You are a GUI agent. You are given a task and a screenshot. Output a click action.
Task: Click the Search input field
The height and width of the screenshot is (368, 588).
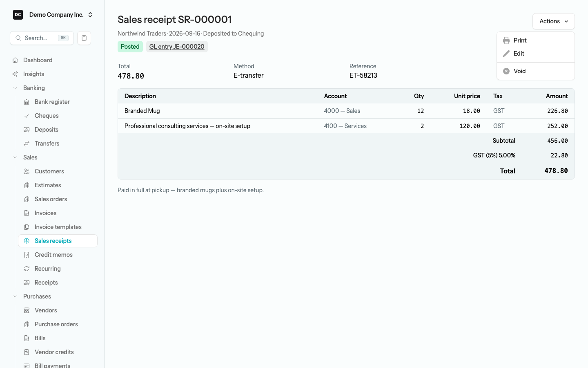(x=42, y=38)
